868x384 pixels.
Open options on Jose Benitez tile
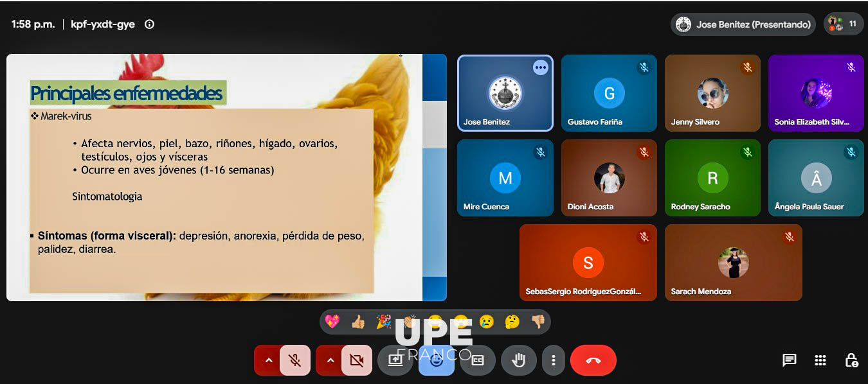[x=541, y=67]
